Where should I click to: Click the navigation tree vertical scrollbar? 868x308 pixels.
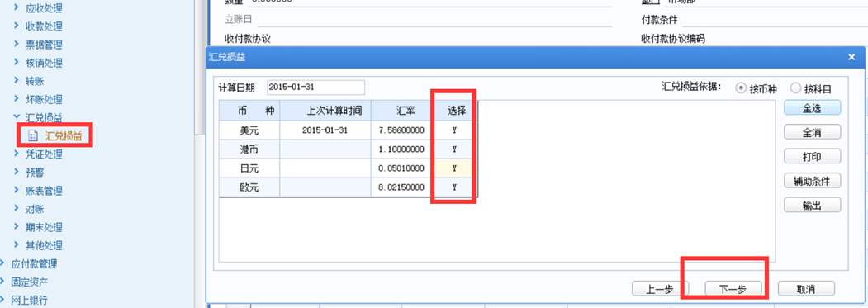click(x=200, y=67)
